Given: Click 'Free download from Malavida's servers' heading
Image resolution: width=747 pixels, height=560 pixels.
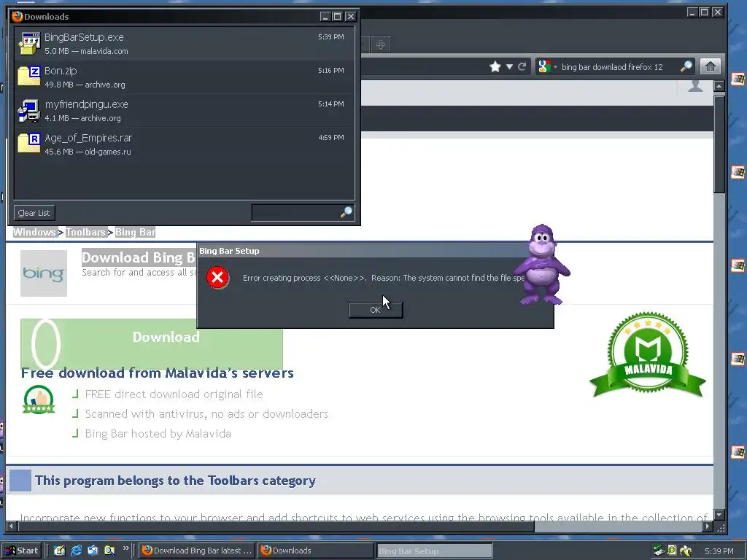Looking at the screenshot, I should click(x=158, y=373).
